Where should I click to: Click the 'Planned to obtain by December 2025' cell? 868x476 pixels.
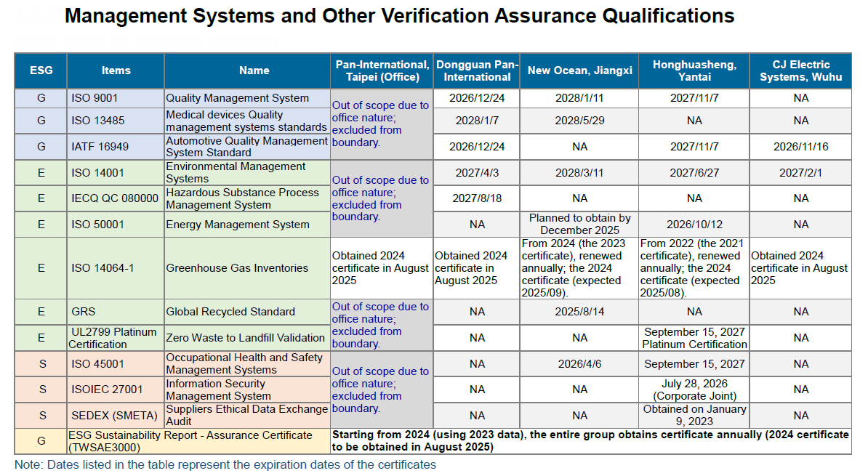click(x=579, y=224)
